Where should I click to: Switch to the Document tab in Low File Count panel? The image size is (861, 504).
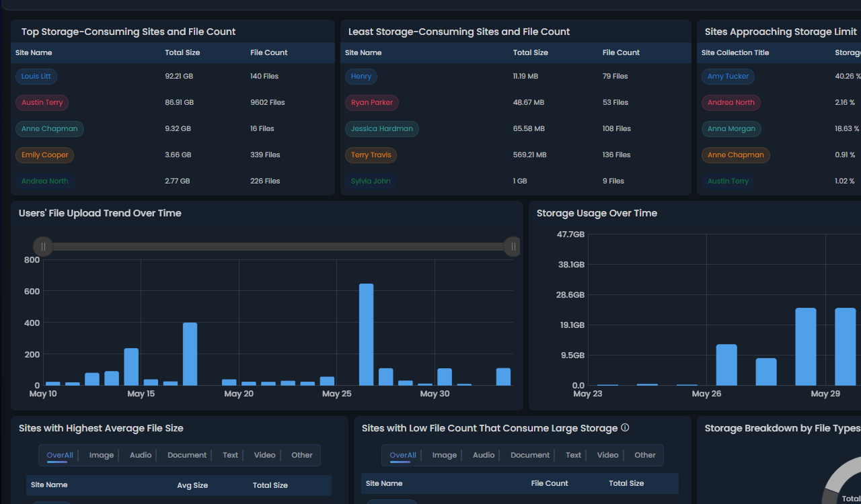pos(529,455)
